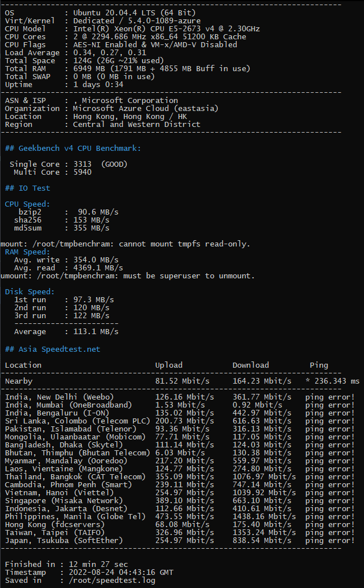Screen dimensions: 364x588
Task: Click the '/root/speedtest.log' saved path
Action: (x=111, y=581)
